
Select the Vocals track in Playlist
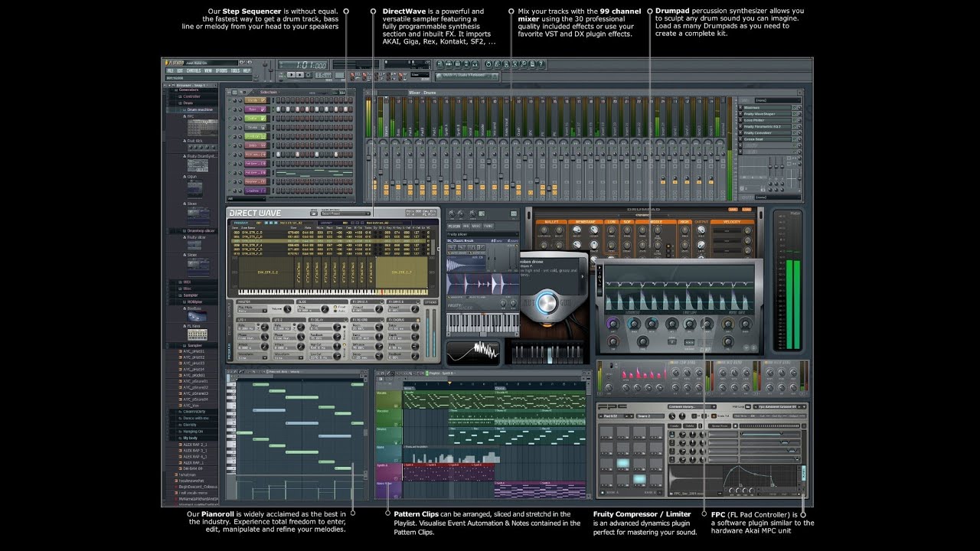[388, 399]
